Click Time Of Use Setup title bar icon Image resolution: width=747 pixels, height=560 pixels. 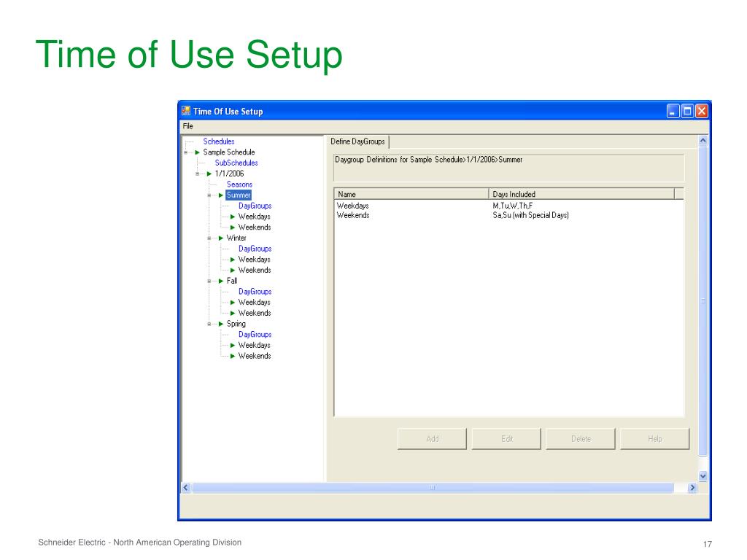pyautogui.click(x=186, y=111)
